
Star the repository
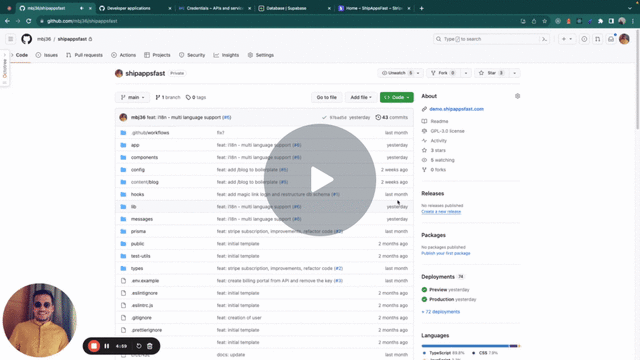point(491,73)
